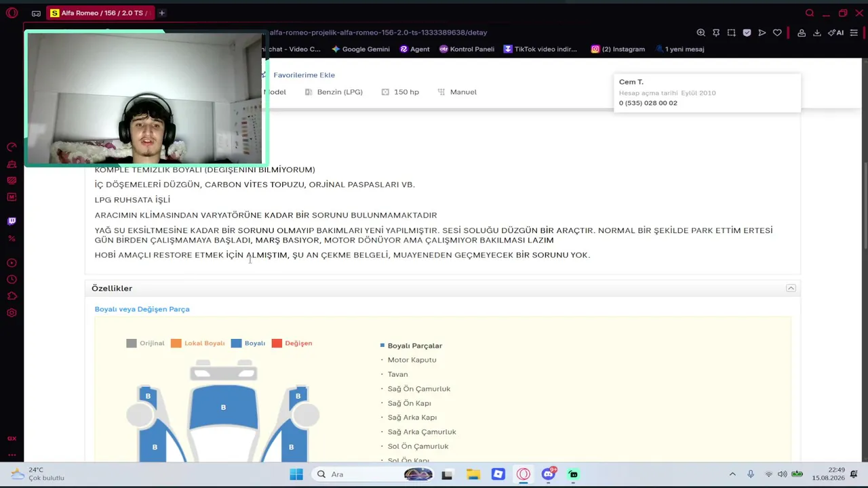Click the Motor Kaputu list entry
This screenshot has width=868, height=488.
(x=412, y=360)
